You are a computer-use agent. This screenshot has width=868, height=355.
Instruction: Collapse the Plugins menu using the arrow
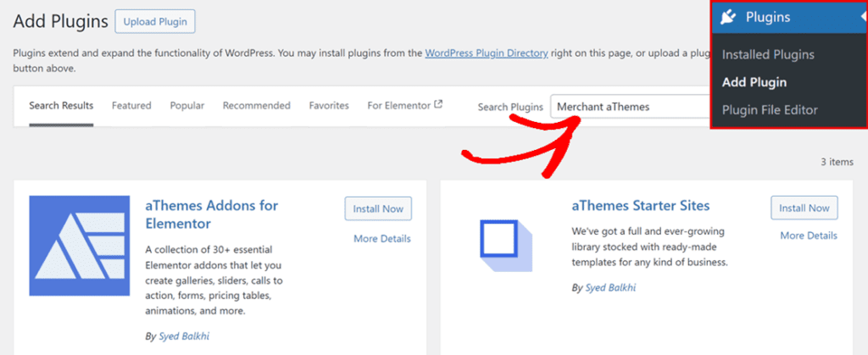pos(862,17)
